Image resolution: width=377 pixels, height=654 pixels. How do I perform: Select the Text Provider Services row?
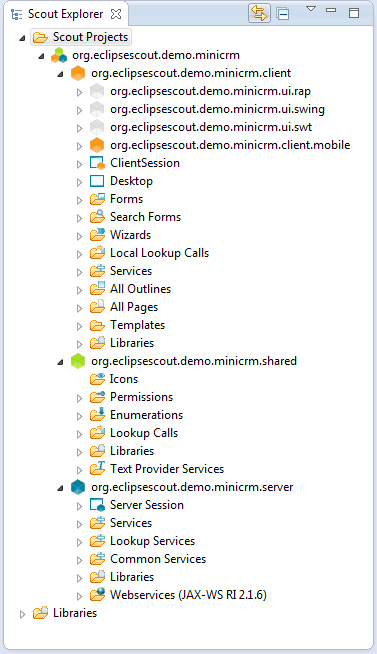click(167, 469)
